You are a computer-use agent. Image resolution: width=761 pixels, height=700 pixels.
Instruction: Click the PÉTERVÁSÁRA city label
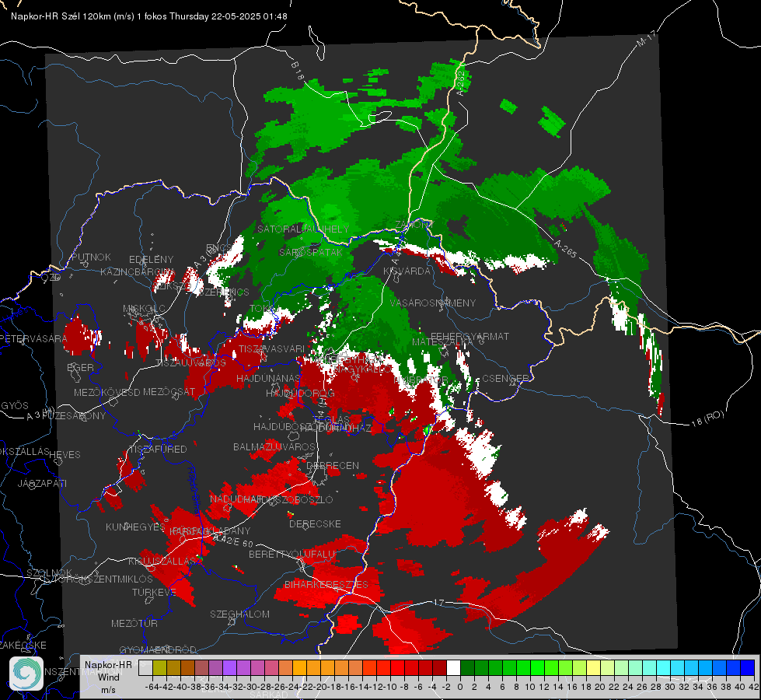click(x=33, y=338)
